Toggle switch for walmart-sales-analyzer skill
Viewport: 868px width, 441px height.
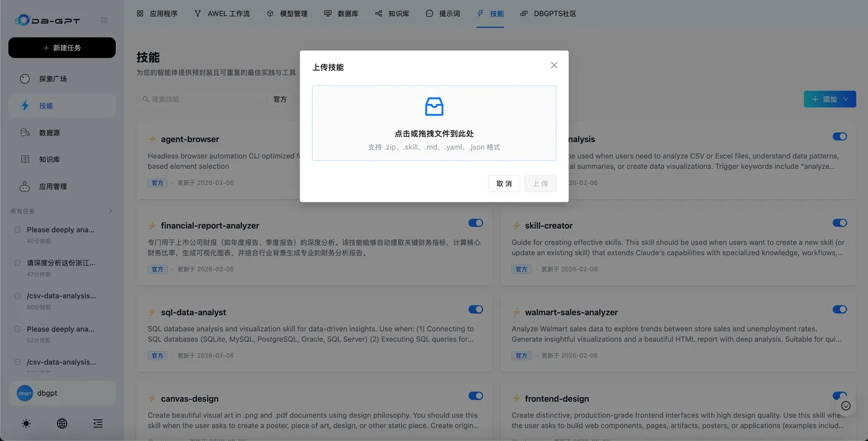pyautogui.click(x=839, y=310)
